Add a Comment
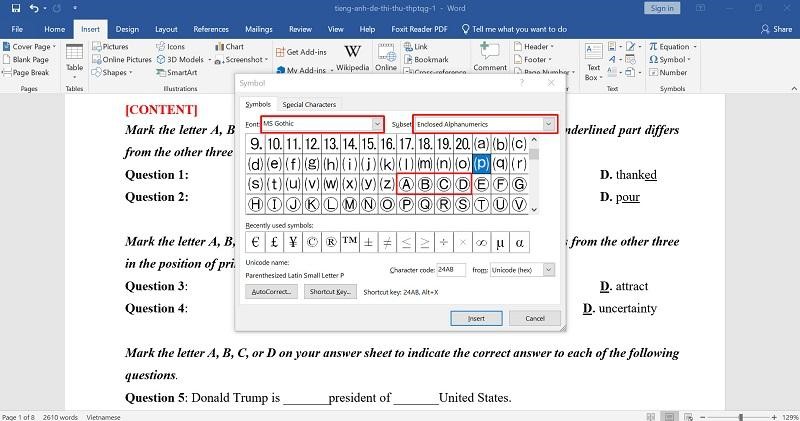 point(490,57)
